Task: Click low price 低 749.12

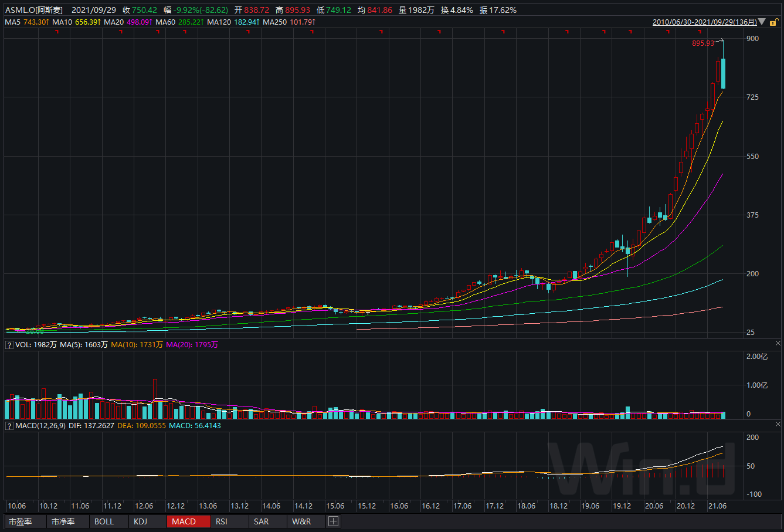Action: pyautogui.click(x=334, y=10)
